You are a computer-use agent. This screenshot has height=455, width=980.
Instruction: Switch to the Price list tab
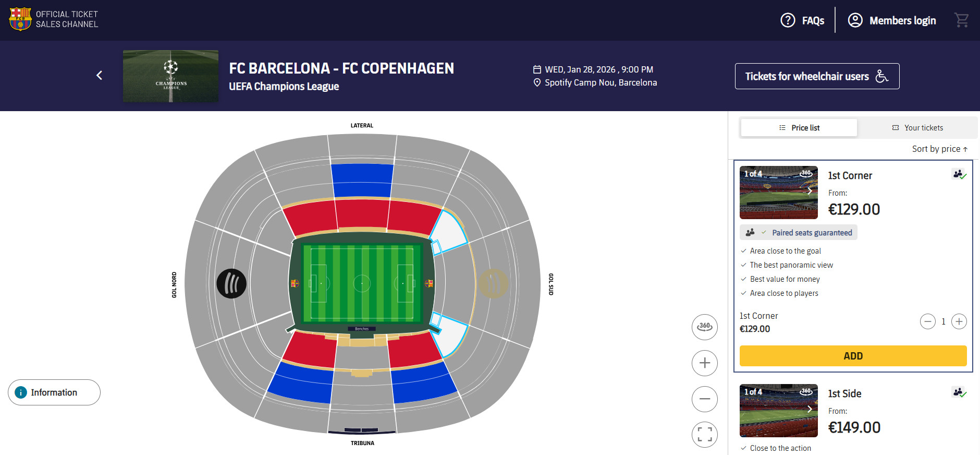click(x=799, y=128)
